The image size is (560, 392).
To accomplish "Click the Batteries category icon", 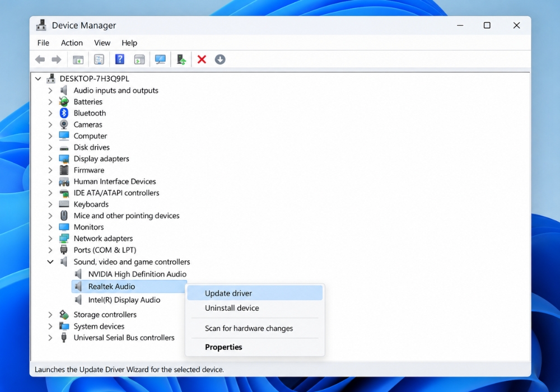I will click(x=64, y=102).
